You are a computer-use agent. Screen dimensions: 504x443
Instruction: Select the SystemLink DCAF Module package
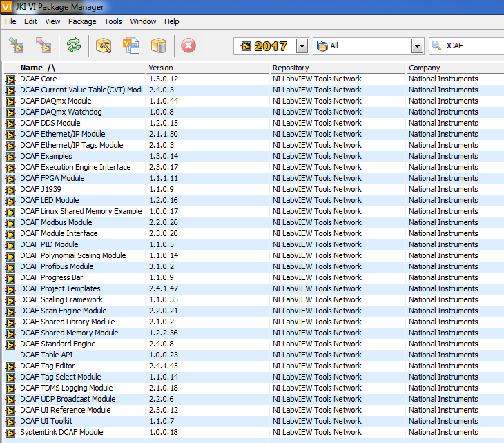pos(61,432)
